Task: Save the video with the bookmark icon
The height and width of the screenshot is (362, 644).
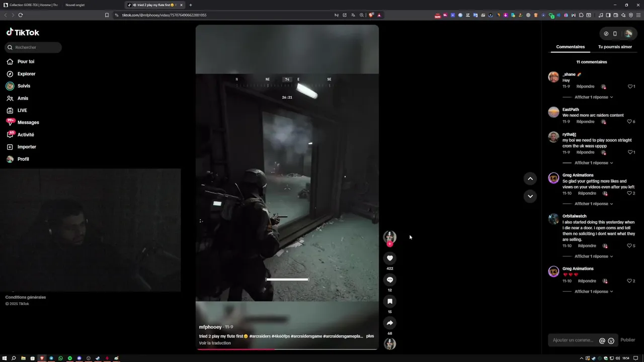Action: (x=390, y=301)
